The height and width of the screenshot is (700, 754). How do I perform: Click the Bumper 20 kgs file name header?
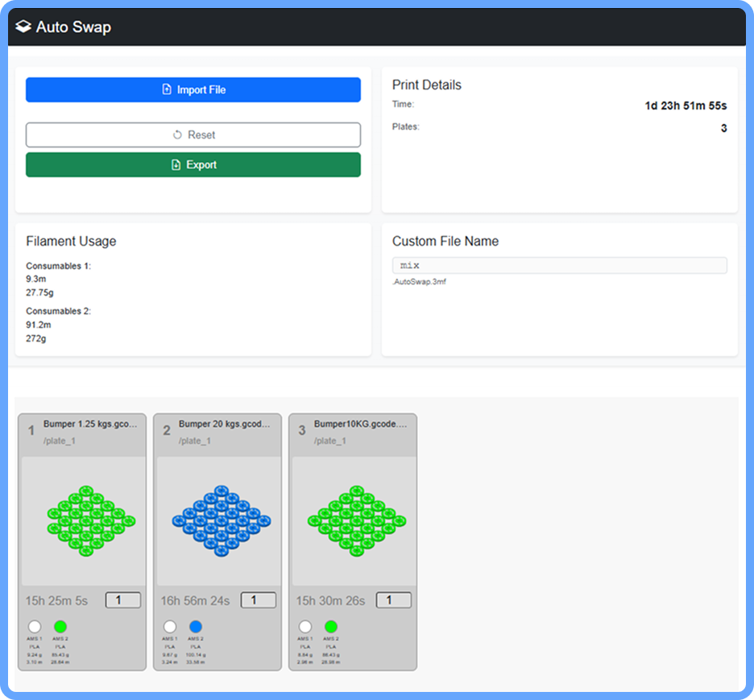coord(225,424)
